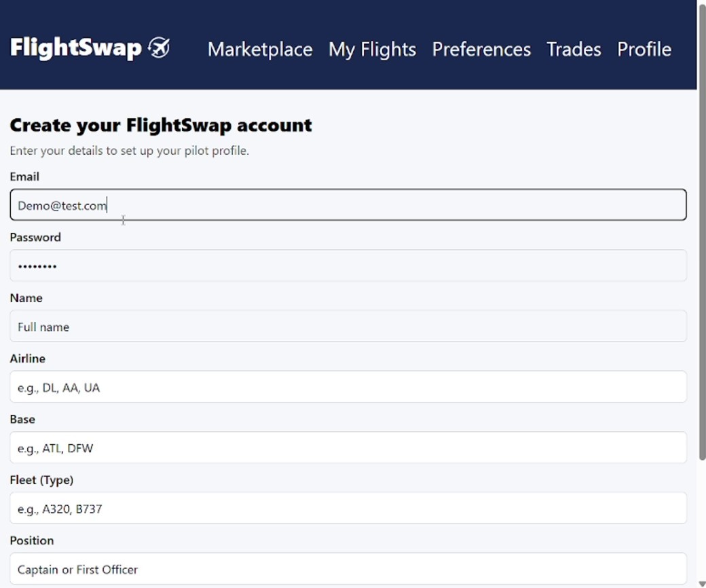Click the Fleet (Type) input
Screen dimensions: 706x588
(348, 509)
